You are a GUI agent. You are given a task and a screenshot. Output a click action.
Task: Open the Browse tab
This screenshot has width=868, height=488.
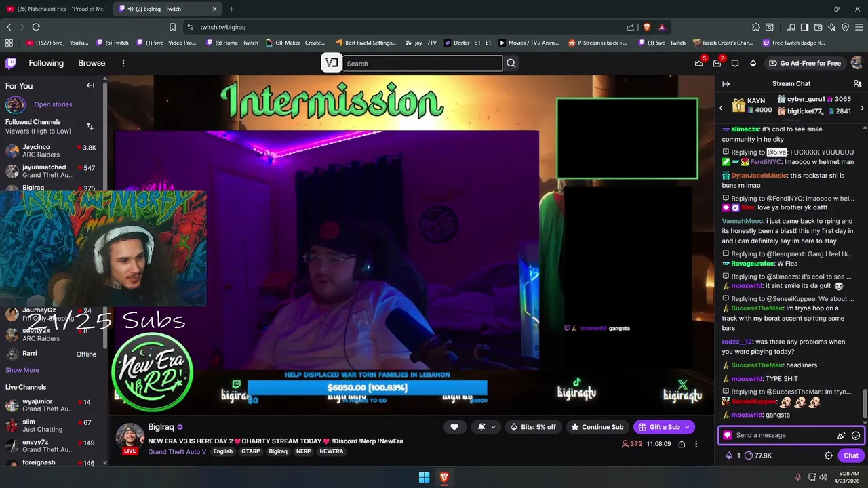coord(92,63)
